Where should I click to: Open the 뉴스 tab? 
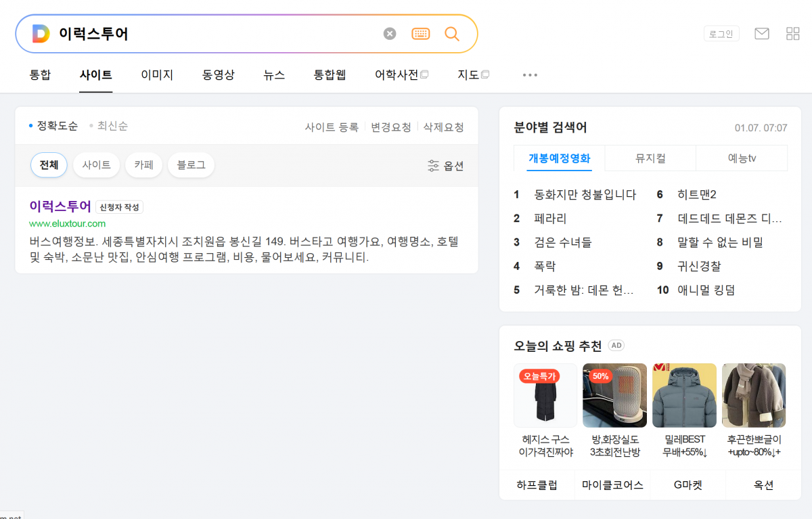pyautogui.click(x=274, y=75)
